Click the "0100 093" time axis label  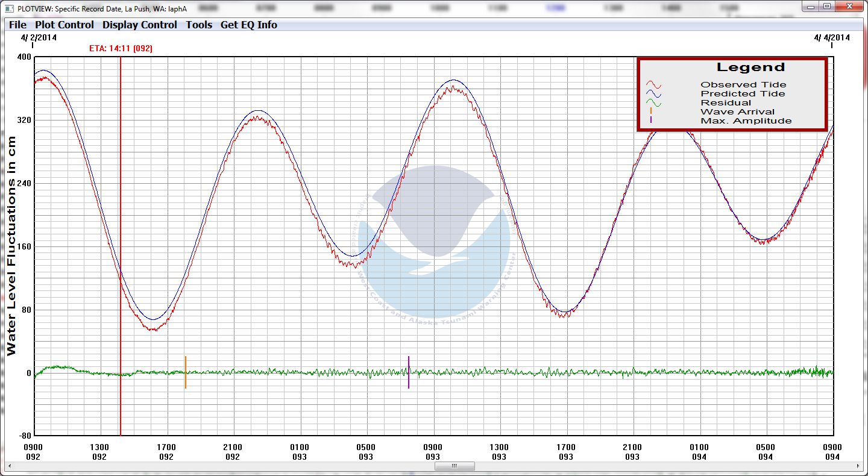pos(300,452)
